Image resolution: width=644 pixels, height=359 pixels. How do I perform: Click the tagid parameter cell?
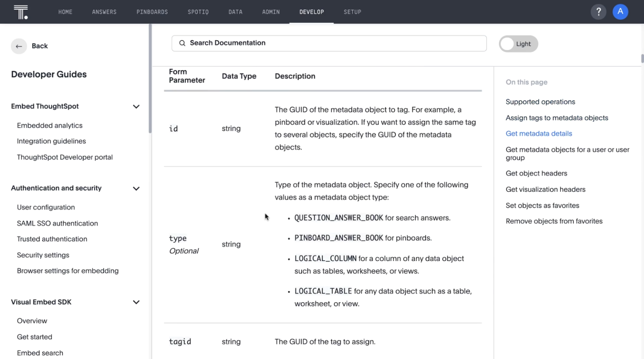click(180, 342)
